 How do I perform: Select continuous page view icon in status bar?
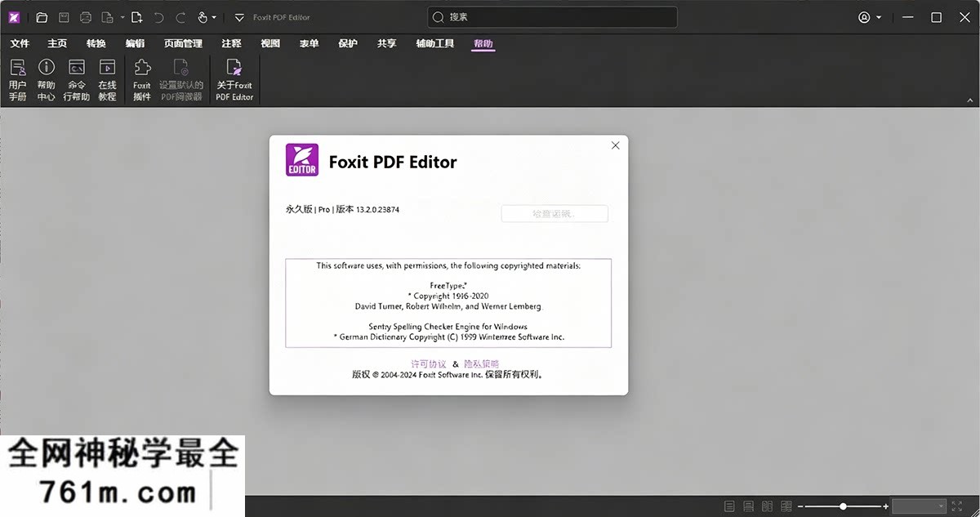(748, 506)
